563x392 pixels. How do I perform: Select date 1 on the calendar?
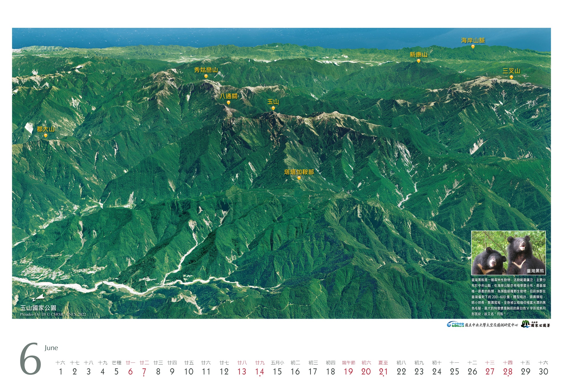(x=61, y=371)
